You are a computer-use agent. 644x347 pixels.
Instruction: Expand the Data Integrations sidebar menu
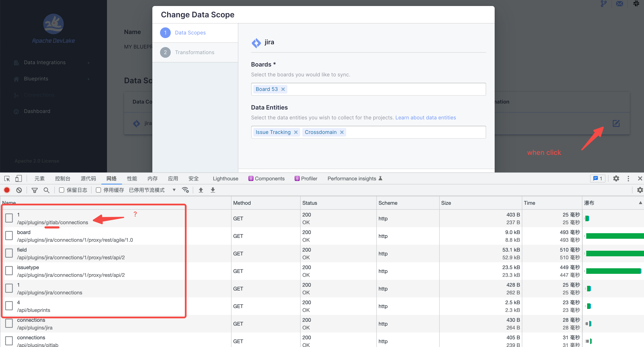tap(45, 62)
